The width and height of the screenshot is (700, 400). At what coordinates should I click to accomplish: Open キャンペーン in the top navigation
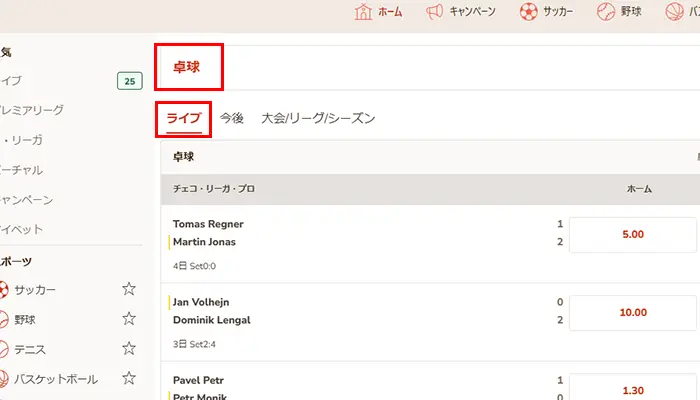click(x=472, y=12)
